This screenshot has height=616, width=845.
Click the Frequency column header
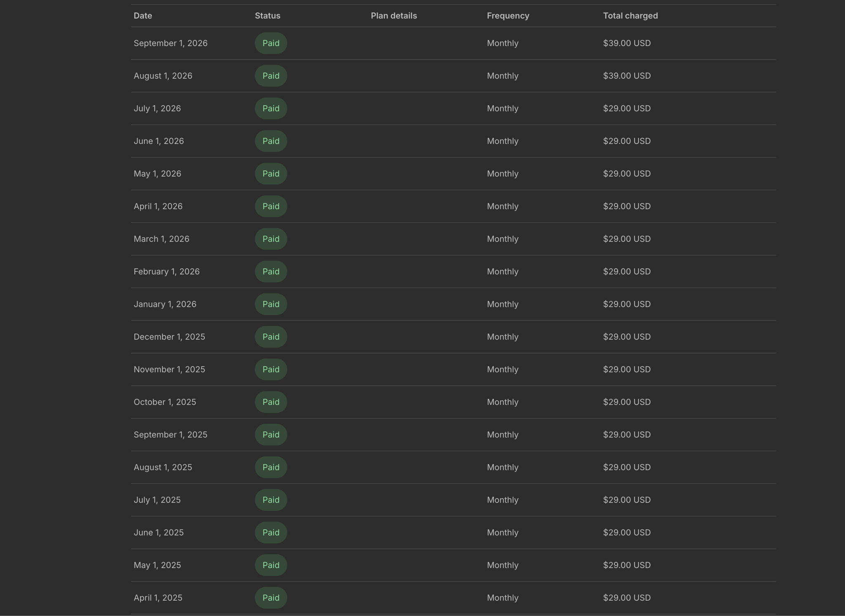pos(508,16)
